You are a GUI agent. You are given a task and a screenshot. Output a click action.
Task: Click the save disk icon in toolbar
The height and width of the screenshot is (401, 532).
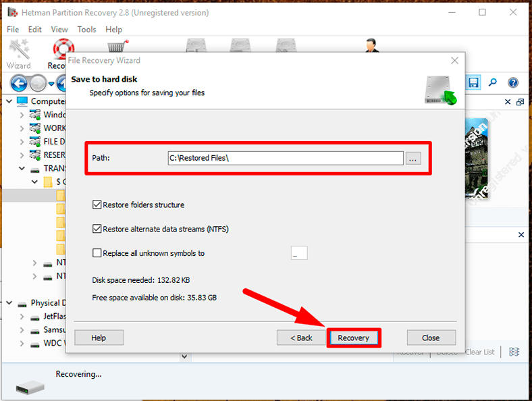(473, 82)
